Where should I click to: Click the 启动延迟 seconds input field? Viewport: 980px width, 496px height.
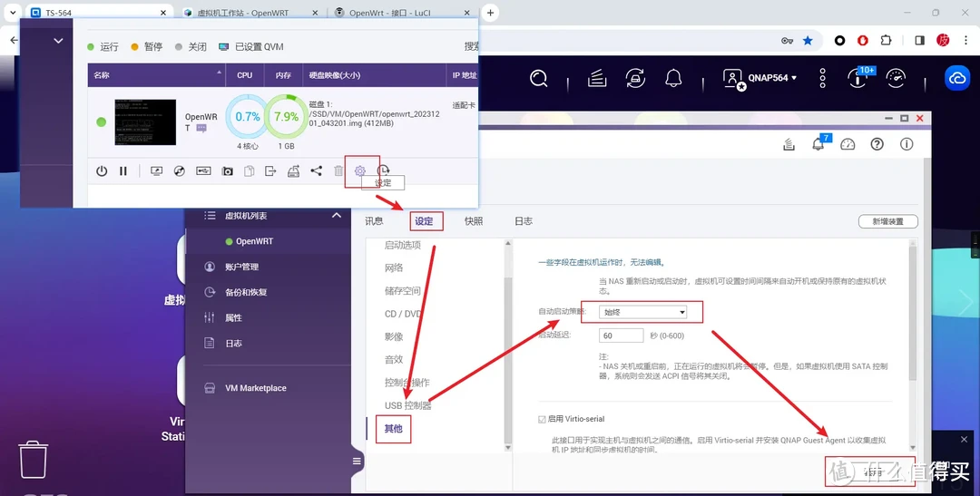pos(622,336)
